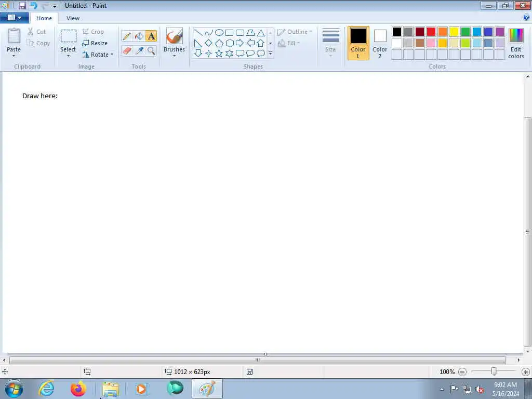The image size is (532, 399).
Task: Click the zoom out minus button
Action: pos(462,372)
